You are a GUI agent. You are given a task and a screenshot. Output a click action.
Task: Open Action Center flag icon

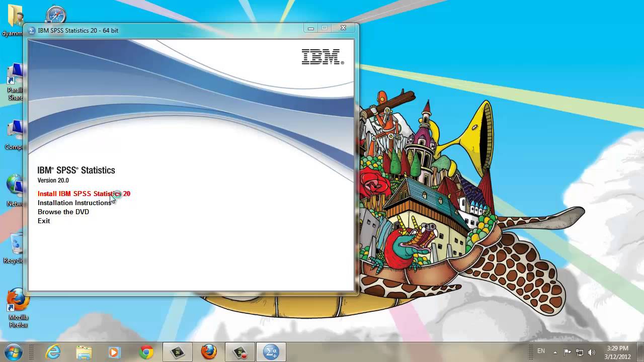[x=568, y=352]
